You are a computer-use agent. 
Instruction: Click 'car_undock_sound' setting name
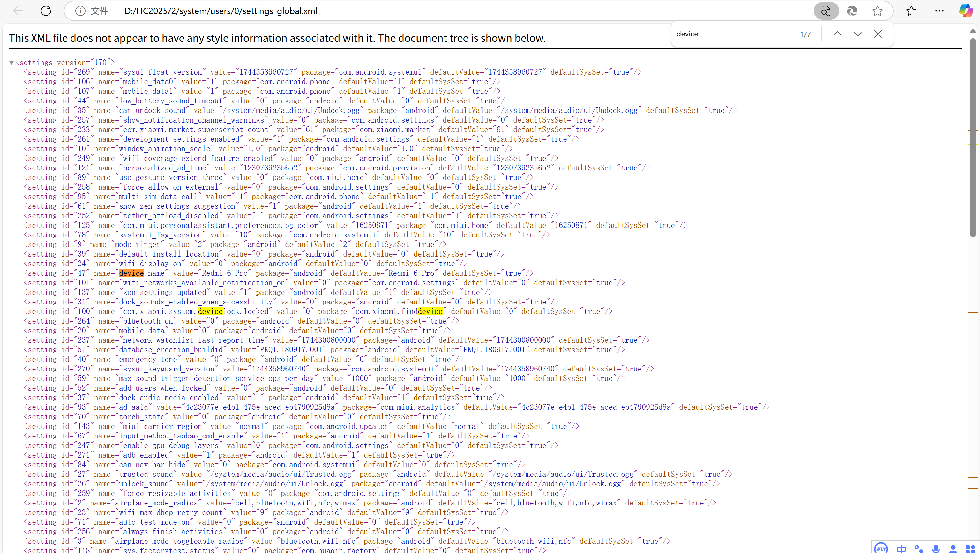(152, 110)
